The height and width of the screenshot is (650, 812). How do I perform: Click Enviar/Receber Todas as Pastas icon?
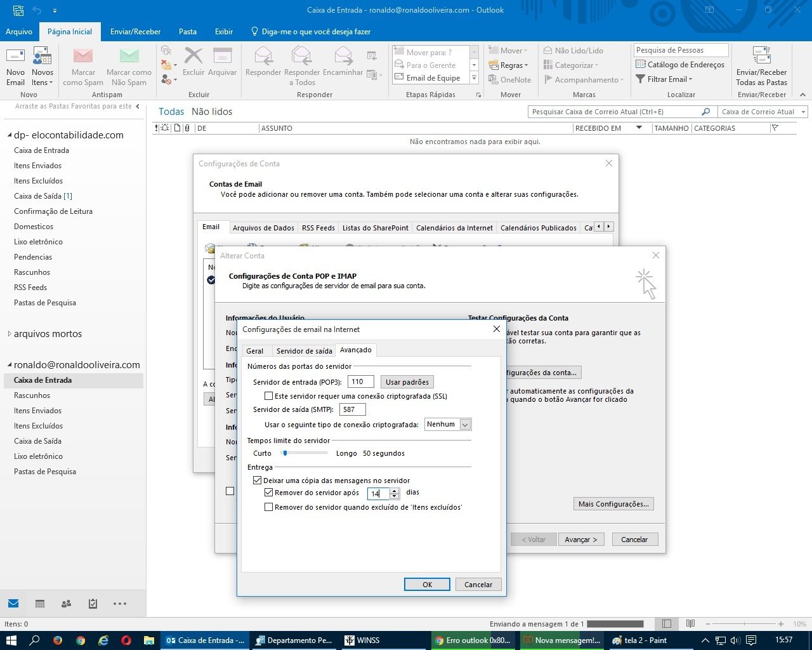coord(761,66)
